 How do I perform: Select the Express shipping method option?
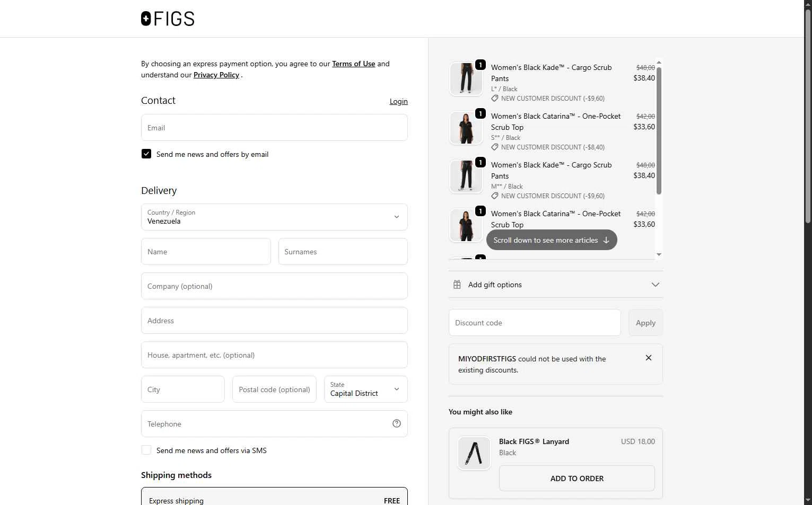tap(274, 499)
